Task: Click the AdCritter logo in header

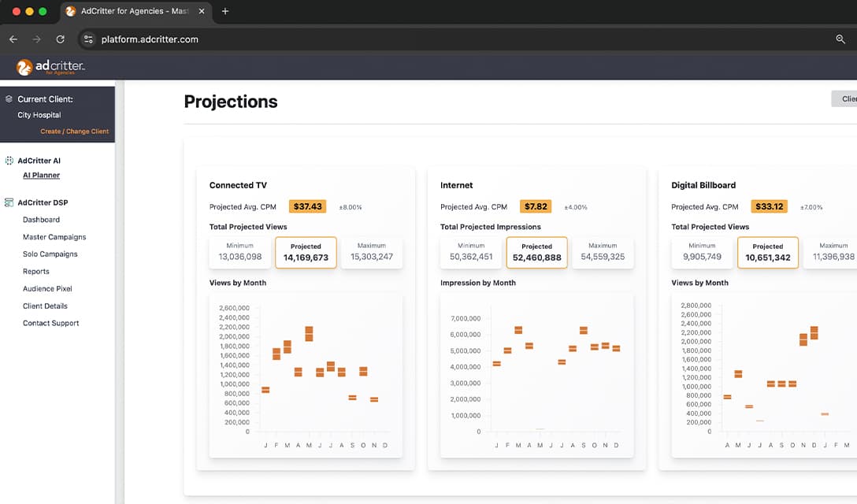Action: point(50,68)
